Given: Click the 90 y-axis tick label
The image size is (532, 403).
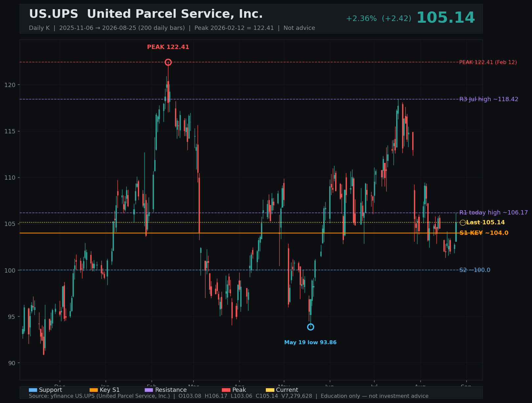Looking at the screenshot, I should click(x=11, y=363).
